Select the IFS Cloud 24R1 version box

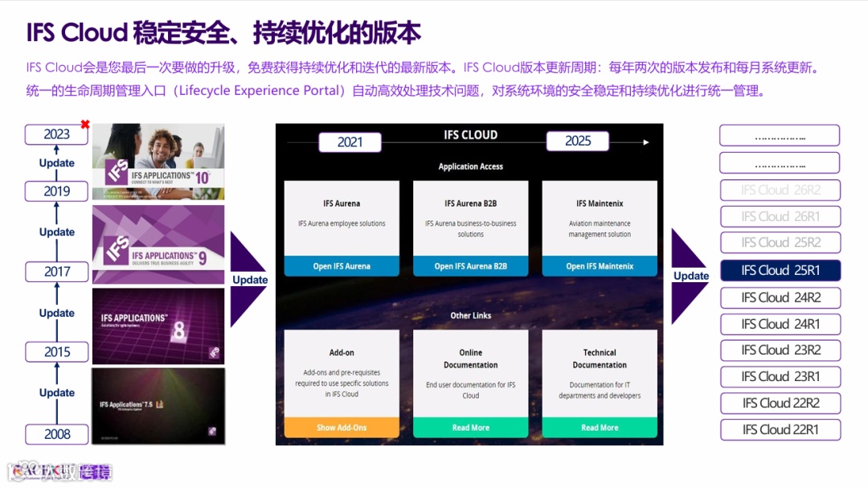pyautogui.click(x=780, y=324)
